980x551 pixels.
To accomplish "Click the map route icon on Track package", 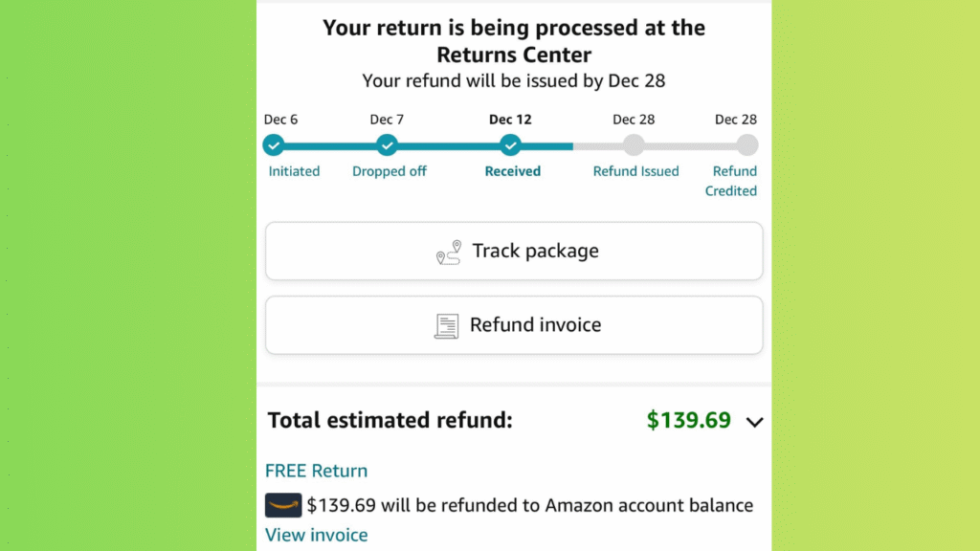I will 448,252.
